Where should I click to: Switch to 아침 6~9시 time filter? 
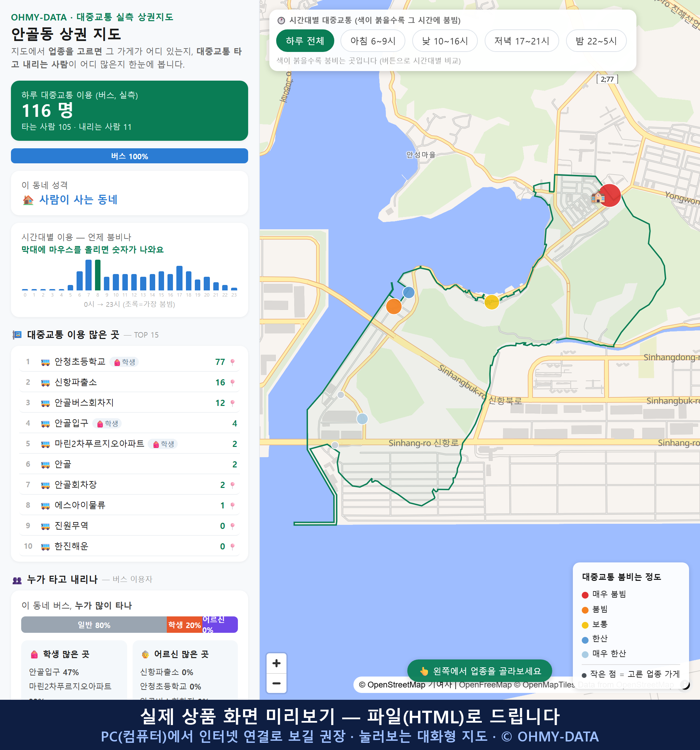click(373, 41)
